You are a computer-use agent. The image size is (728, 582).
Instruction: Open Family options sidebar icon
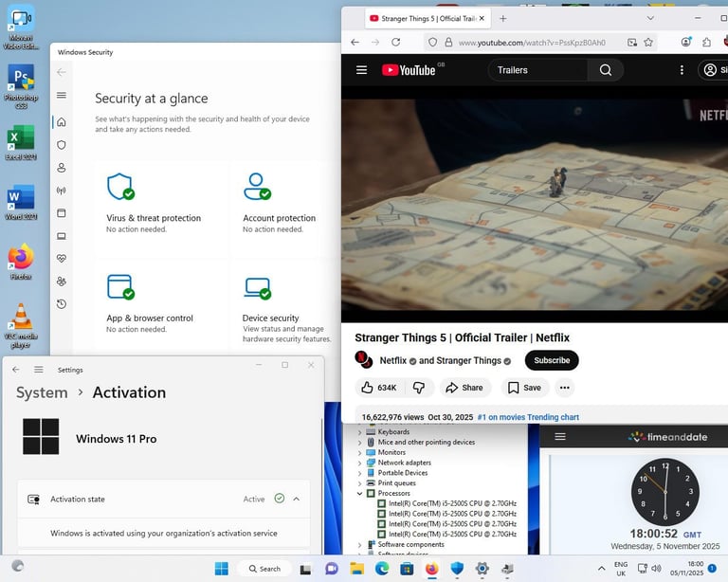click(x=62, y=282)
